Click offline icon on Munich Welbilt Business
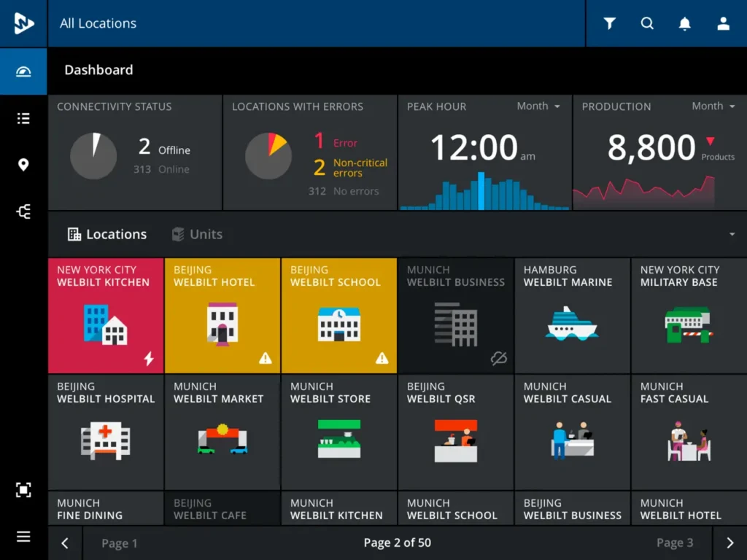The height and width of the screenshot is (560, 747). (499, 358)
